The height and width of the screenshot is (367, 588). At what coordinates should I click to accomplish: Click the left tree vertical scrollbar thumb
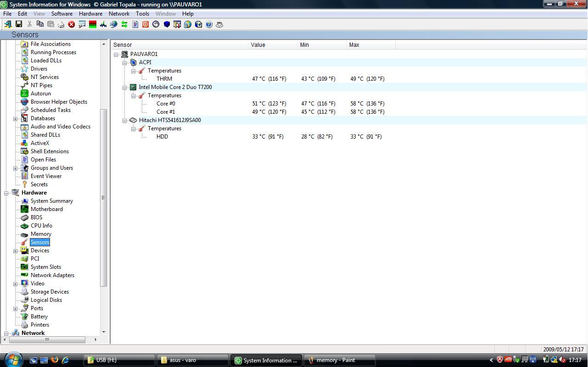pyautogui.click(x=103, y=198)
